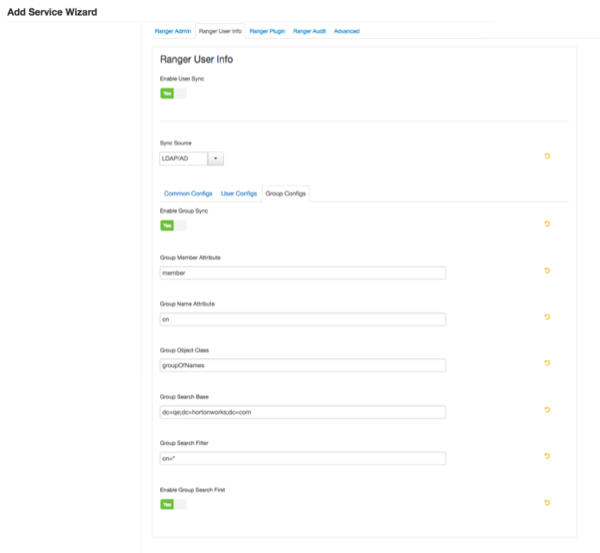The height and width of the screenshot is (553, 600).
Task: Open the Sync Source dropdown arrow
Action: point(217,158)
